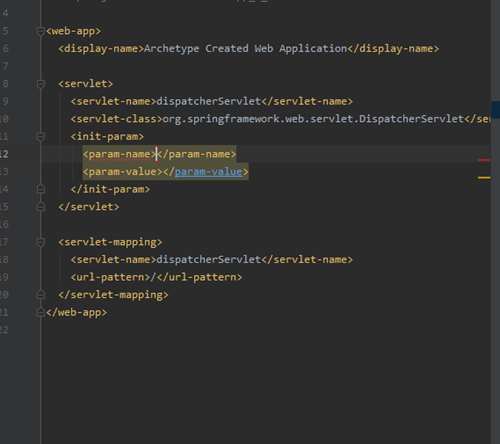Click the closing url-pattern tag
500x444 pixels.
[199, 277]
